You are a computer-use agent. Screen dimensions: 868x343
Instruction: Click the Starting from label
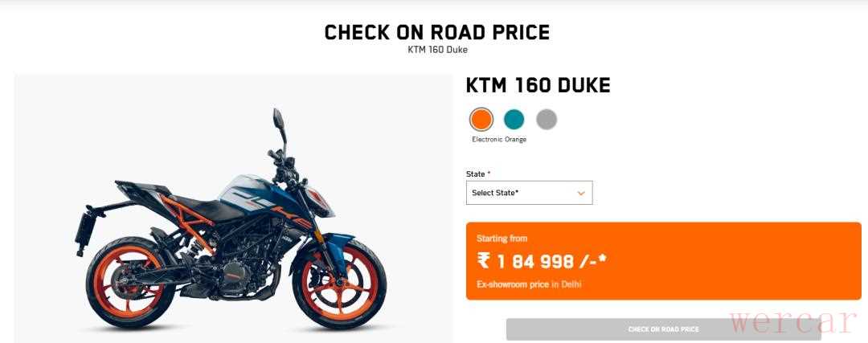point(502,239)
